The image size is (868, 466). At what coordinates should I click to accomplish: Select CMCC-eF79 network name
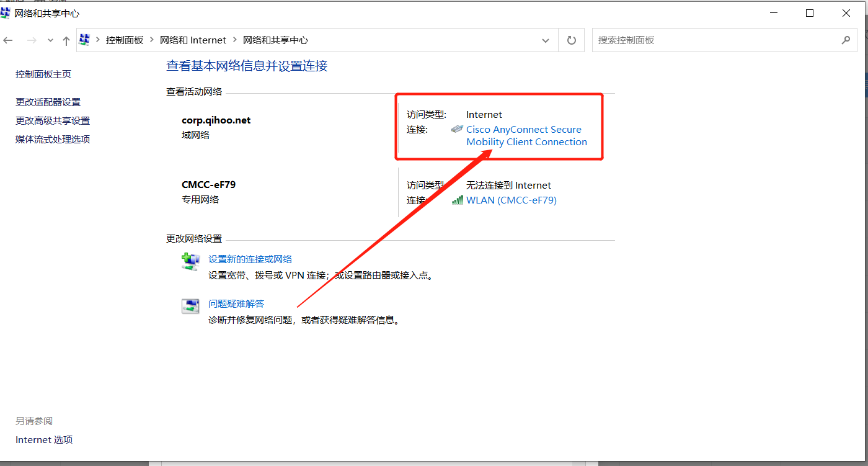tap(209, 184)
